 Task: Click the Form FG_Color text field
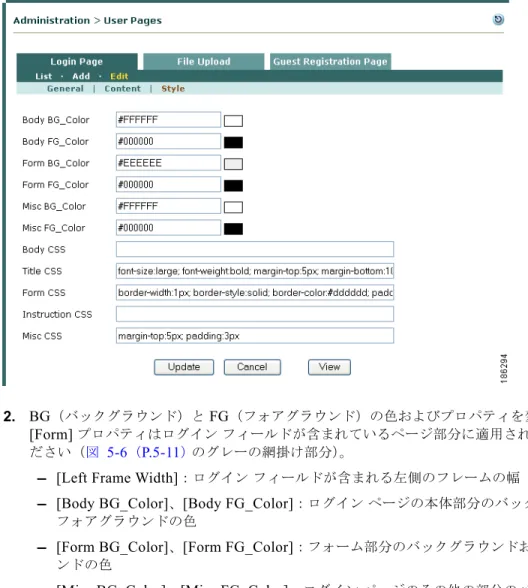168,185
